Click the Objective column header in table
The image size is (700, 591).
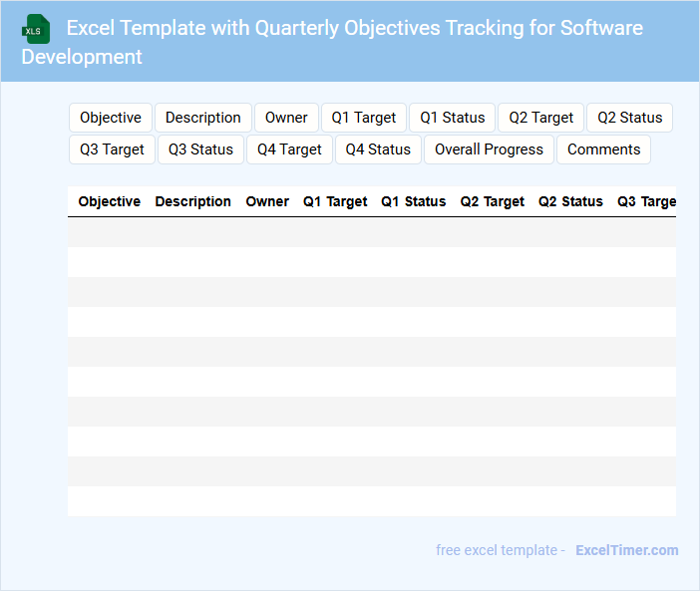[110, 201]
